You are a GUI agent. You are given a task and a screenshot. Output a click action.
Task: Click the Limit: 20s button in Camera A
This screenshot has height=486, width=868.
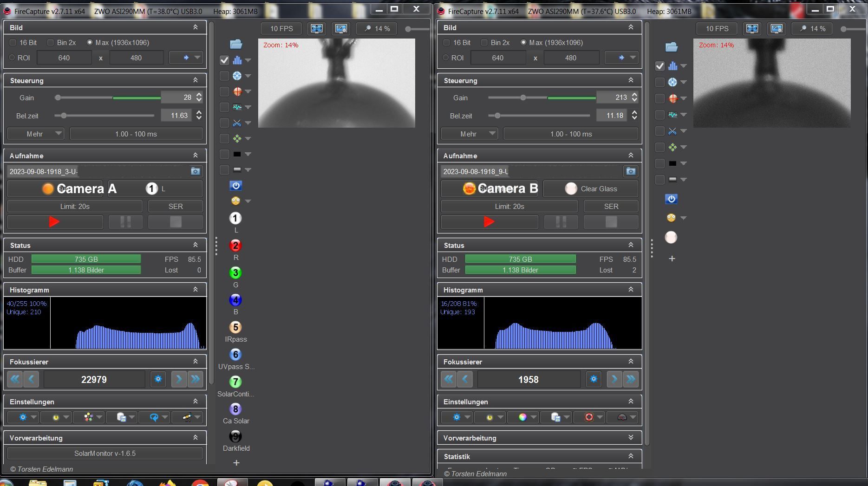click(75, 206)
